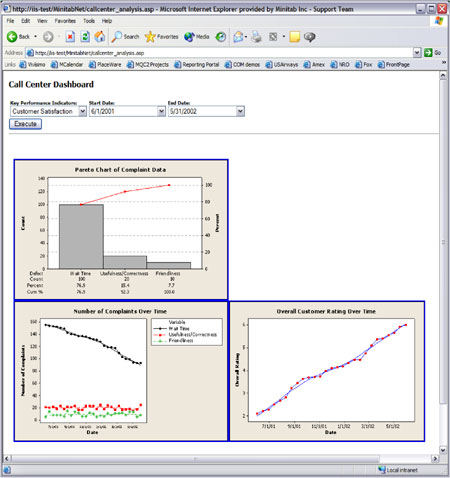Screen dimensions: 450x478
Task: Print the page using printer icon
Action: point(256,37)
